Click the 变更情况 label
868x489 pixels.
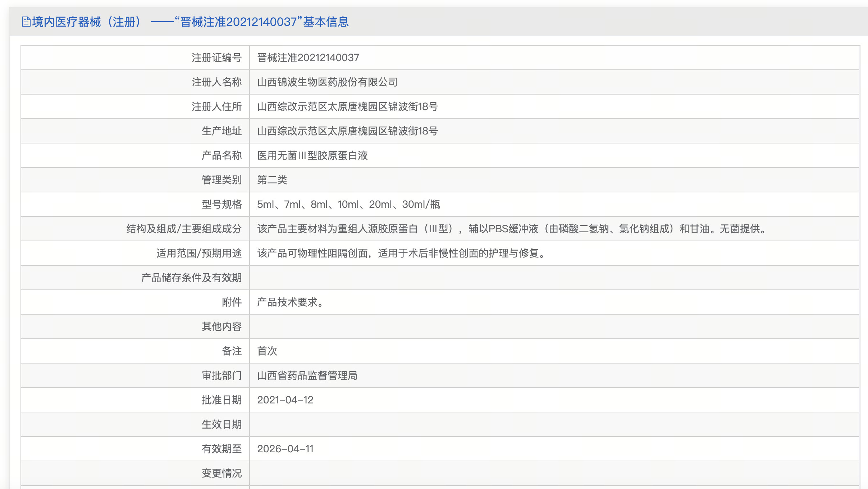click(x=221, y=473)
